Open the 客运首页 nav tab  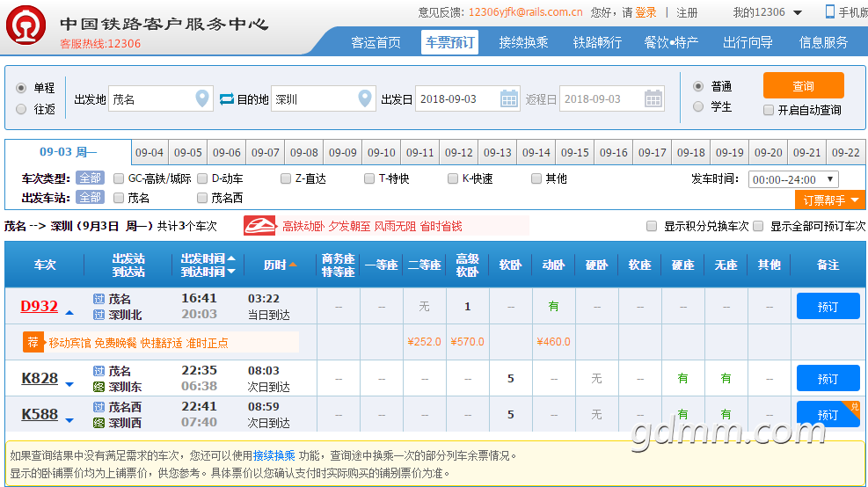click(x=376, y=42)
